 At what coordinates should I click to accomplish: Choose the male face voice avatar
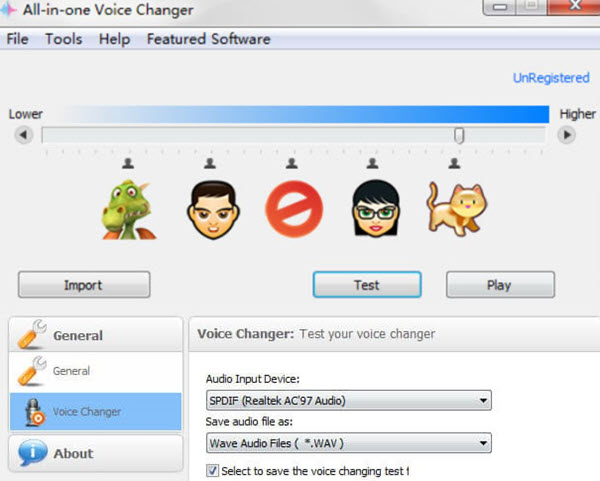tap(213, 210)
